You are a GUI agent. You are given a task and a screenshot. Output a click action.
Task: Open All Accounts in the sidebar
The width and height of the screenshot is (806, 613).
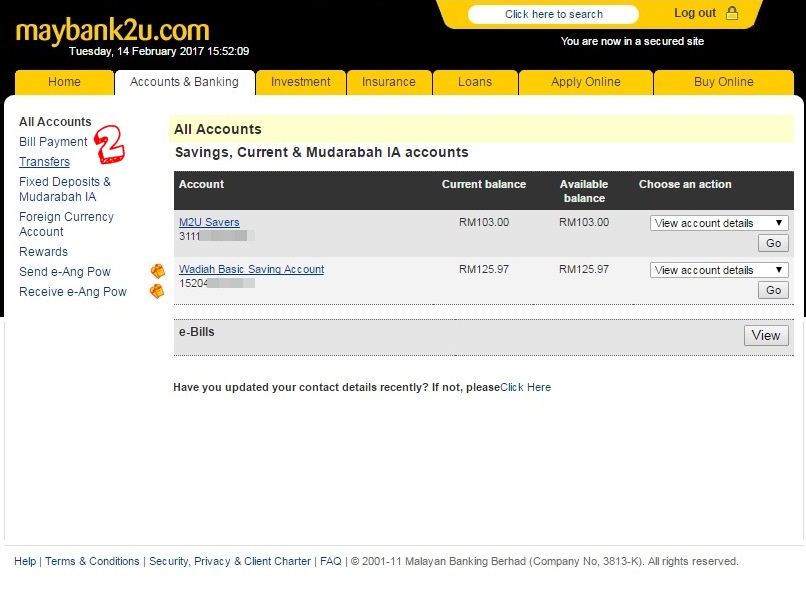pos(55,122)
